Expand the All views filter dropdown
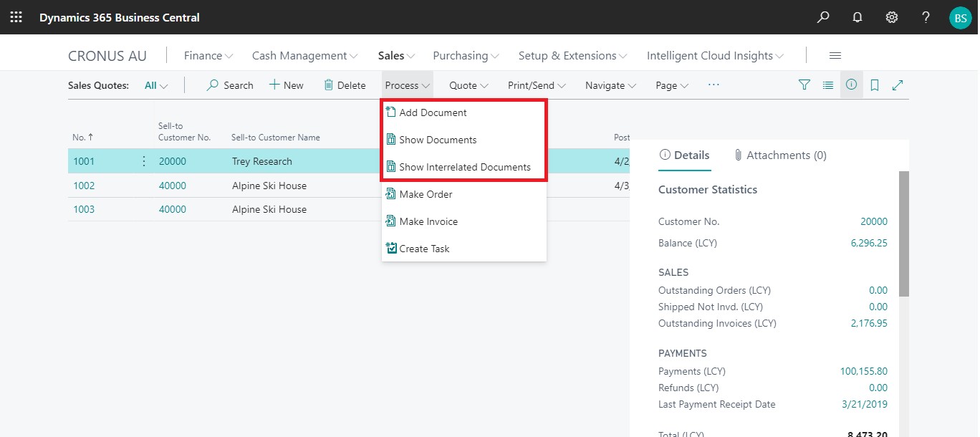The width and height of the screenshot is (980, 437). point(156,85)
